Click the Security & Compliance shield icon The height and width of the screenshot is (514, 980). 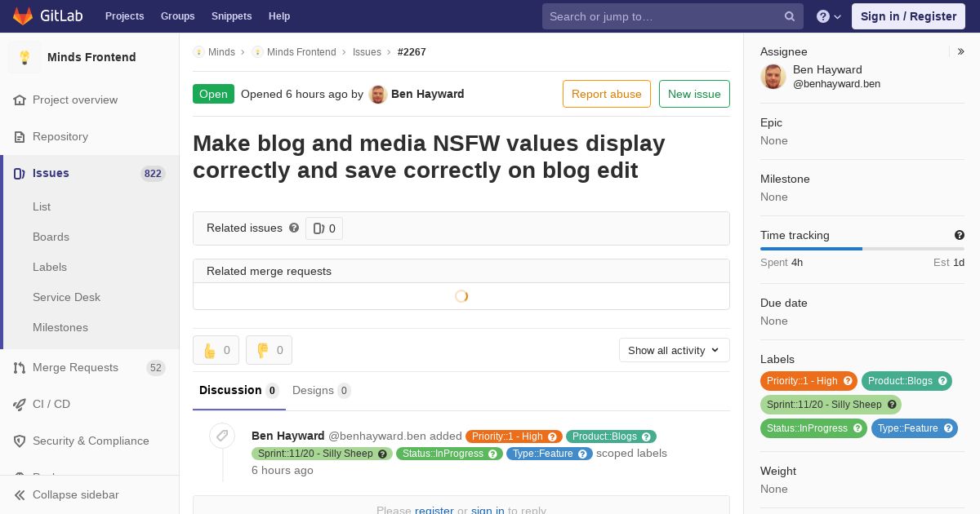[x=20, y=441]
